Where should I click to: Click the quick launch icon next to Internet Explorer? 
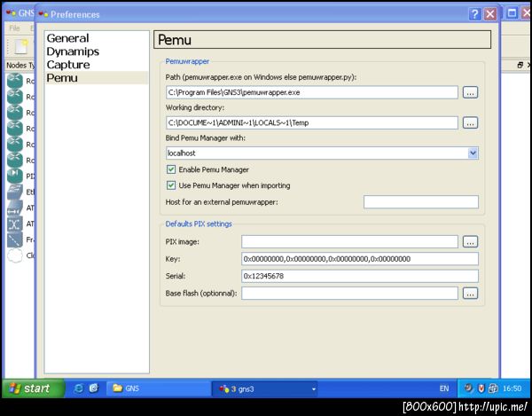(x=94, y=389)
